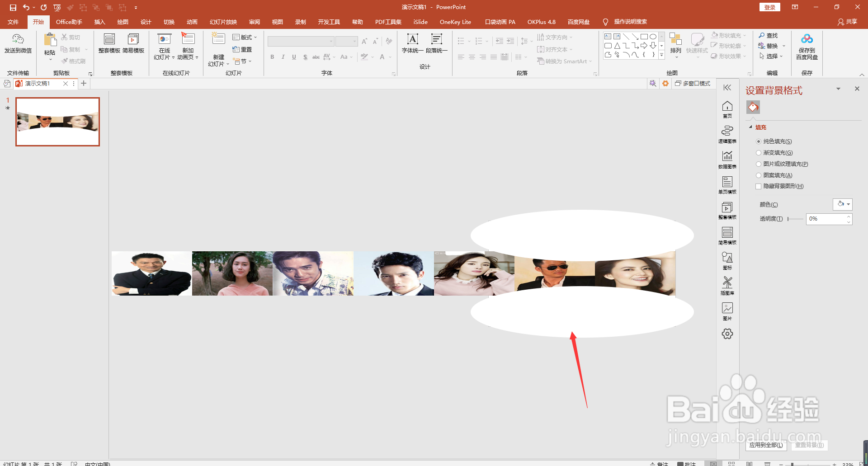Switch to the OneKey Lite tab
This screenshot has height=466, width=868.
pyautogui.click(x=455, y=22)
